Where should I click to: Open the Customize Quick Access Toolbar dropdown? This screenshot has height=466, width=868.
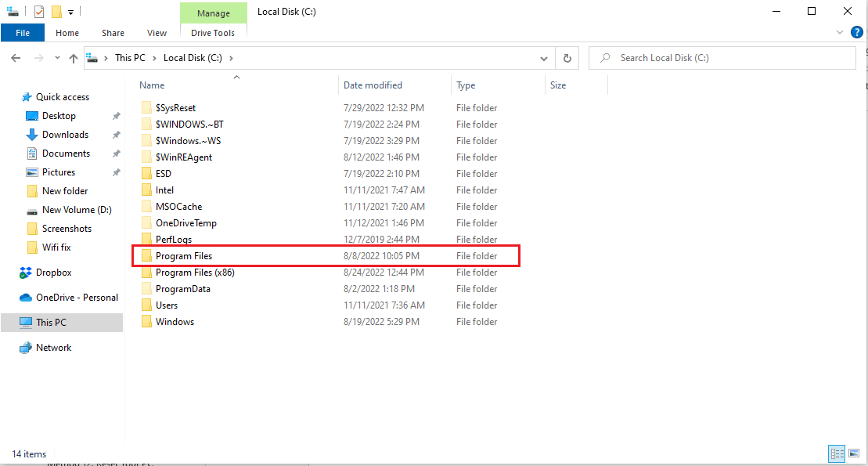pos(71,13)
